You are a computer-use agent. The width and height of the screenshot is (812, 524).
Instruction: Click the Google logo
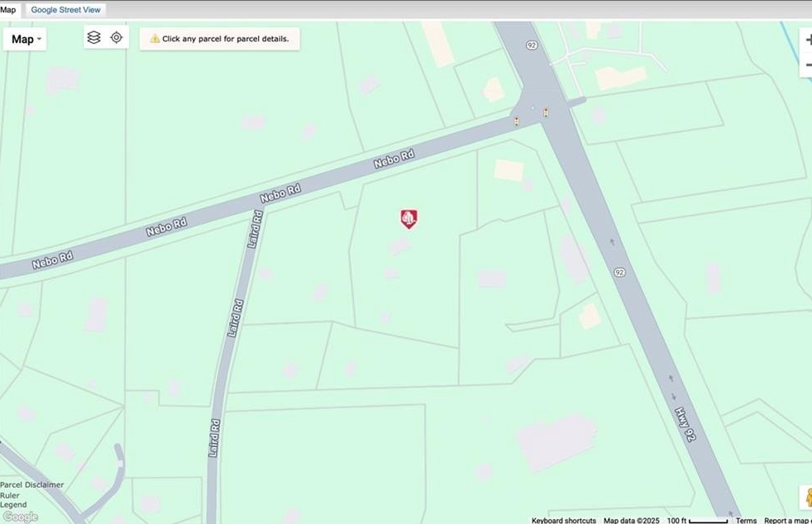[x=20, y=517]
